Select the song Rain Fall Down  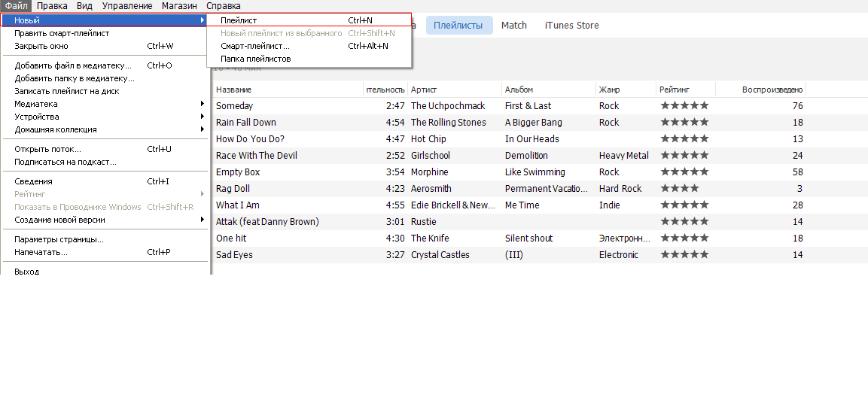245,122
